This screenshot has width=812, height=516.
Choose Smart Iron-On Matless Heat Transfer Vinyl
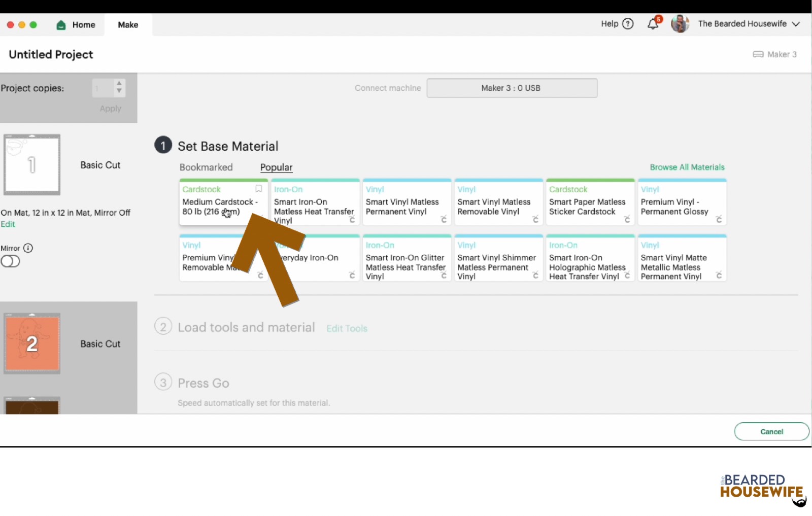click(x=315, y=202)
